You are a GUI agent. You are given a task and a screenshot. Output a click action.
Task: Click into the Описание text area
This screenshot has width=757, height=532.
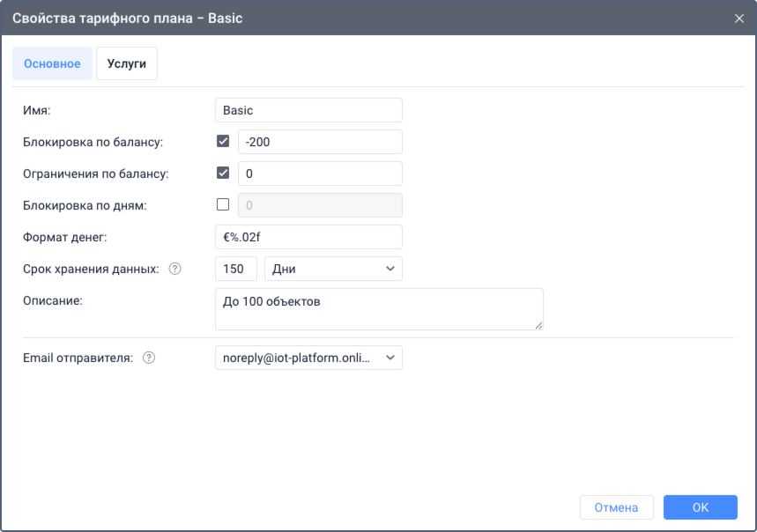click(x=379, y=309)
